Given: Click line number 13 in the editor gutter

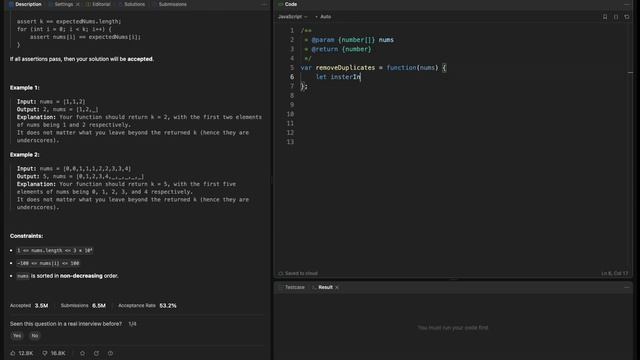Looking at the screenshot, I should tap(290, 142).
